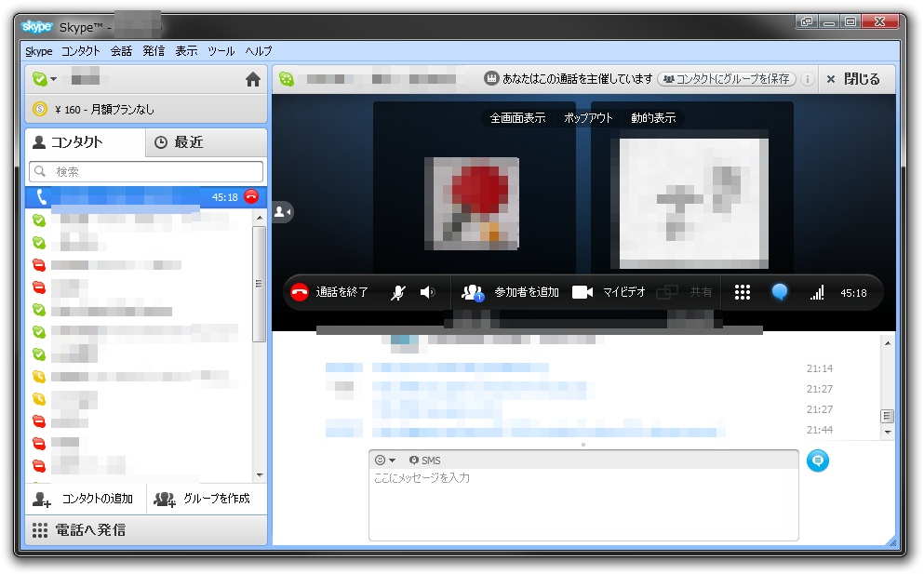This screenshot has width=924, height=574.
Task: Click the chat resize handle dot above message box
Action: (x=583, y=445)
